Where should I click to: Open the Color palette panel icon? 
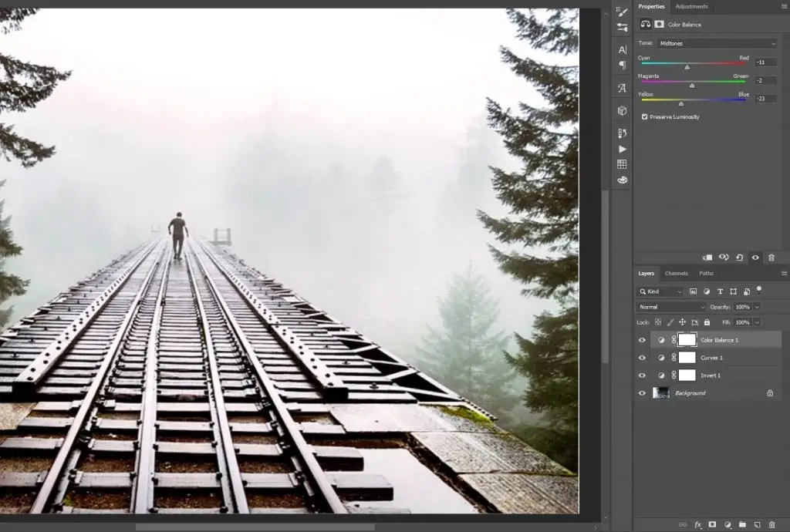623,180
